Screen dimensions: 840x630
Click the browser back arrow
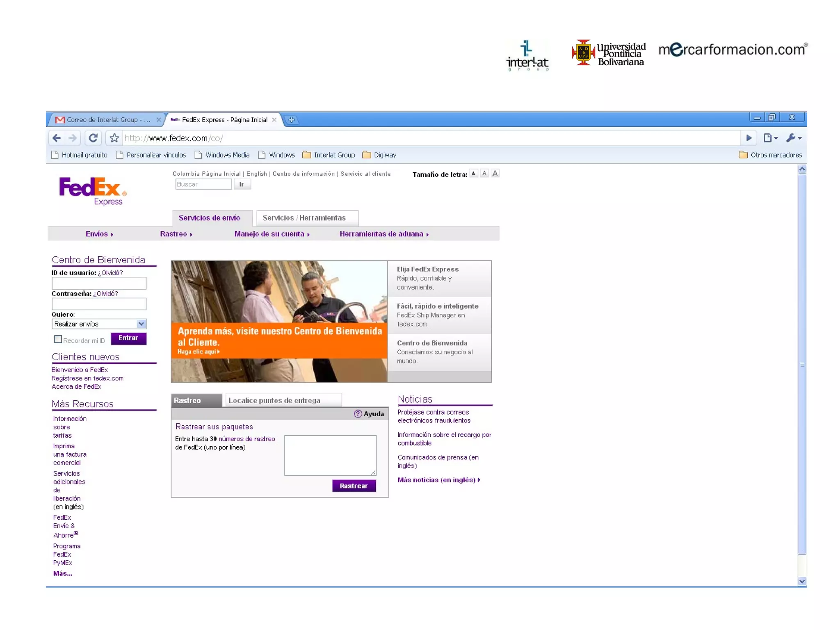57,138
